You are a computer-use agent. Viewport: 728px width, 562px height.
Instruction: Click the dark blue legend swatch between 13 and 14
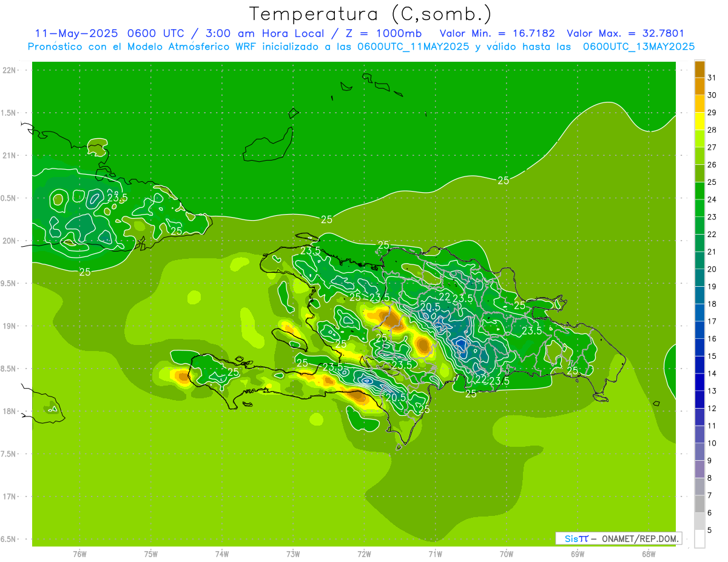tap(699, 382)
